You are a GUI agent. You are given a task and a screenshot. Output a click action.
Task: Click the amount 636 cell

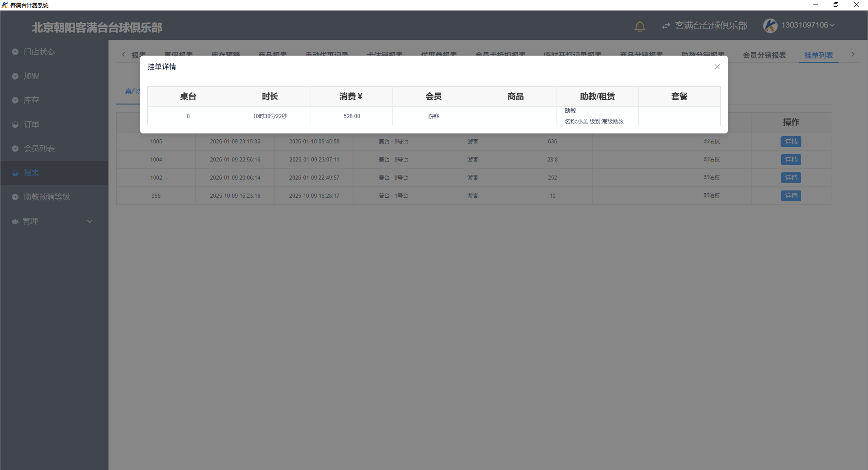pyautogui.click(x=552, y=142)
